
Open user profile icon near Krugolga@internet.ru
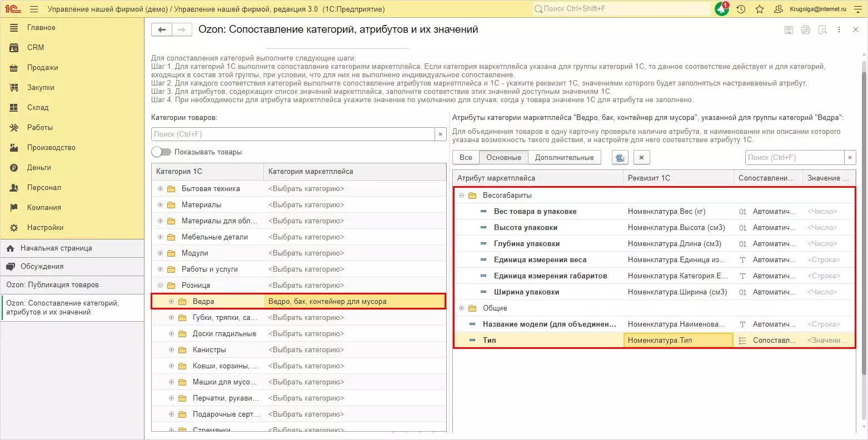pos(779,9)
